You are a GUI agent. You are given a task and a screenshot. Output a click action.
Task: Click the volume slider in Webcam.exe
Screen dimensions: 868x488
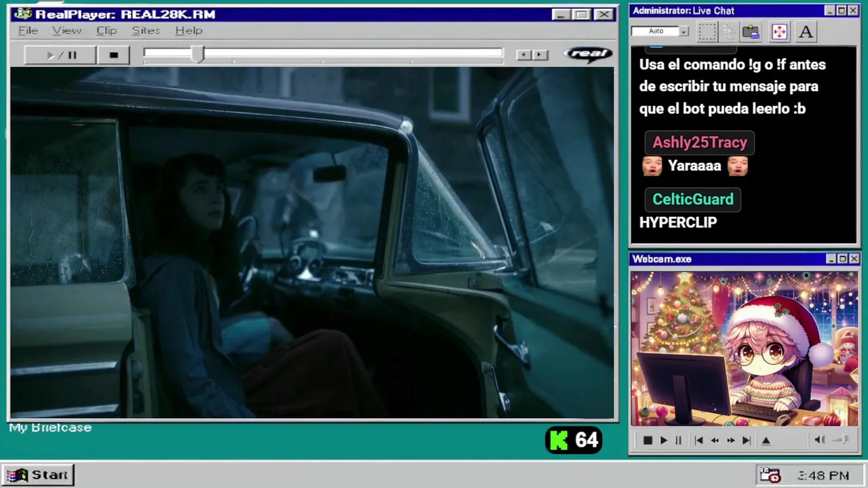point(841,440)
